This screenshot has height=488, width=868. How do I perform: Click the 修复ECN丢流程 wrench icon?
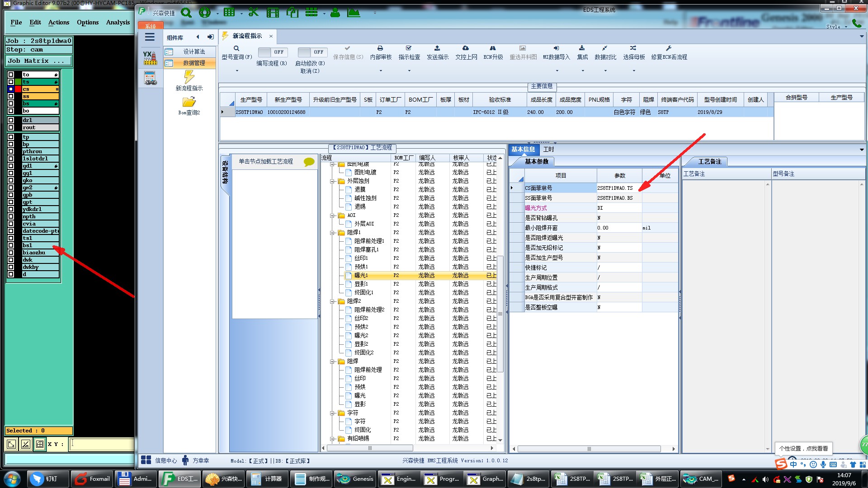point(669,48)
